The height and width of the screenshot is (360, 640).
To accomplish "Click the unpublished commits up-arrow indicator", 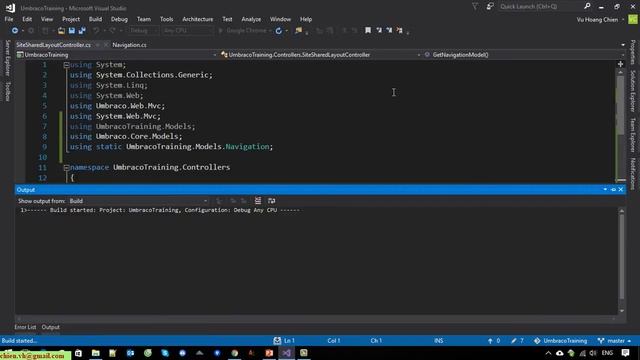I will [493, 341].
